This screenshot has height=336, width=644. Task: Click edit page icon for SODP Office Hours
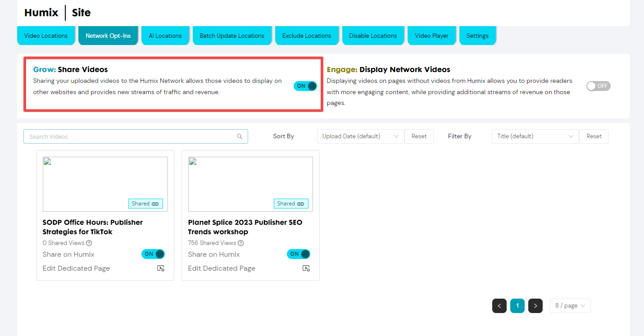point(161,268)
